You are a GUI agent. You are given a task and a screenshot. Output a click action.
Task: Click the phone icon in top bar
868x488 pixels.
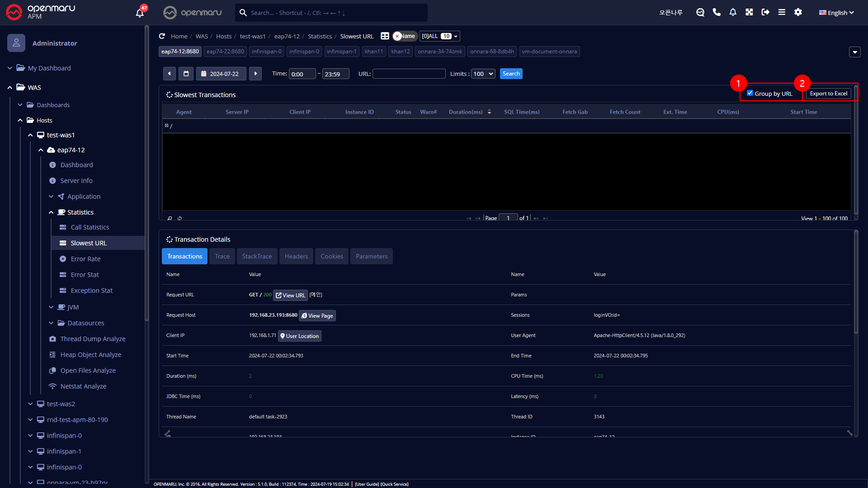click(x=717, y=12)
